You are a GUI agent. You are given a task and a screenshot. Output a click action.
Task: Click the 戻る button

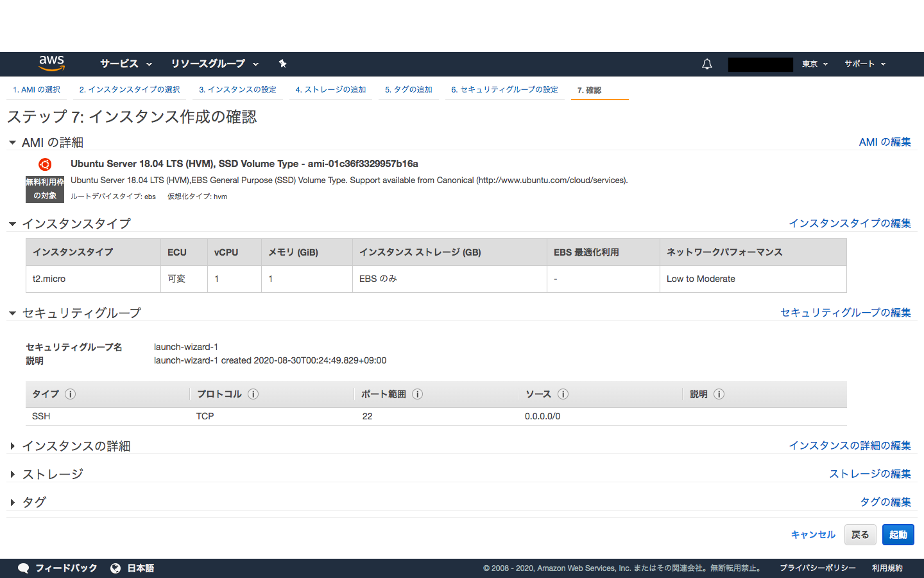coord(860,535)
